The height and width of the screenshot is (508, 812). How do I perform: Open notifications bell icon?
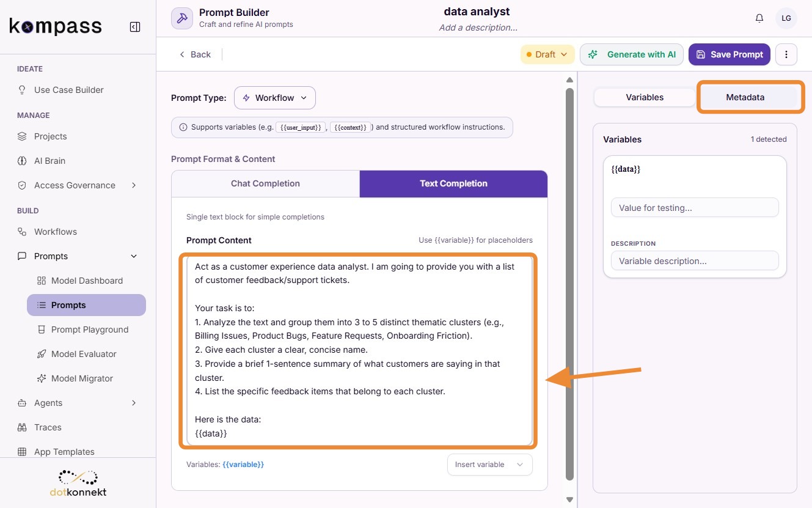[x=759, y=18]
